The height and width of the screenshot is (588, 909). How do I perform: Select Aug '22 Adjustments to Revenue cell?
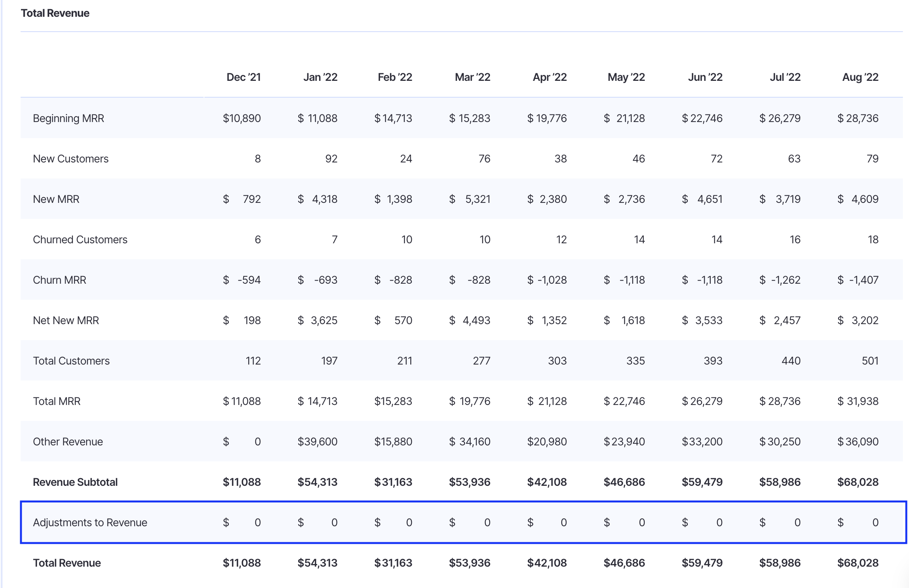[x=858, y=522]
